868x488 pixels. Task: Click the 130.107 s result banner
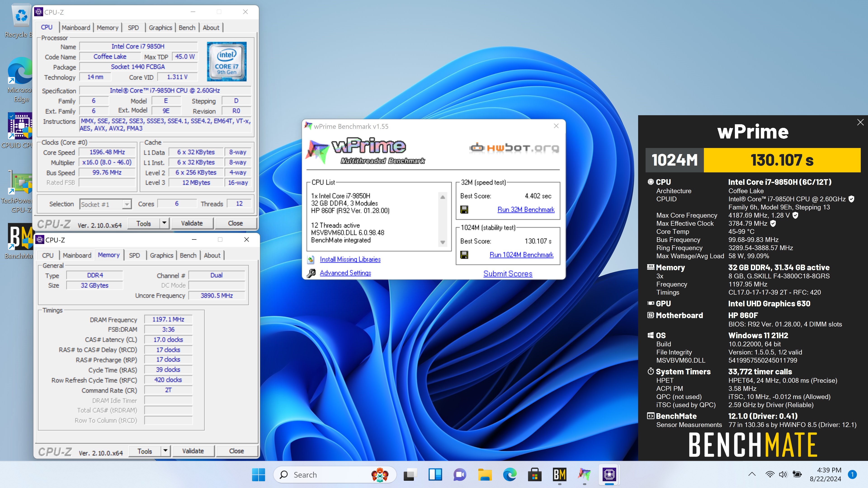(782, 160)
